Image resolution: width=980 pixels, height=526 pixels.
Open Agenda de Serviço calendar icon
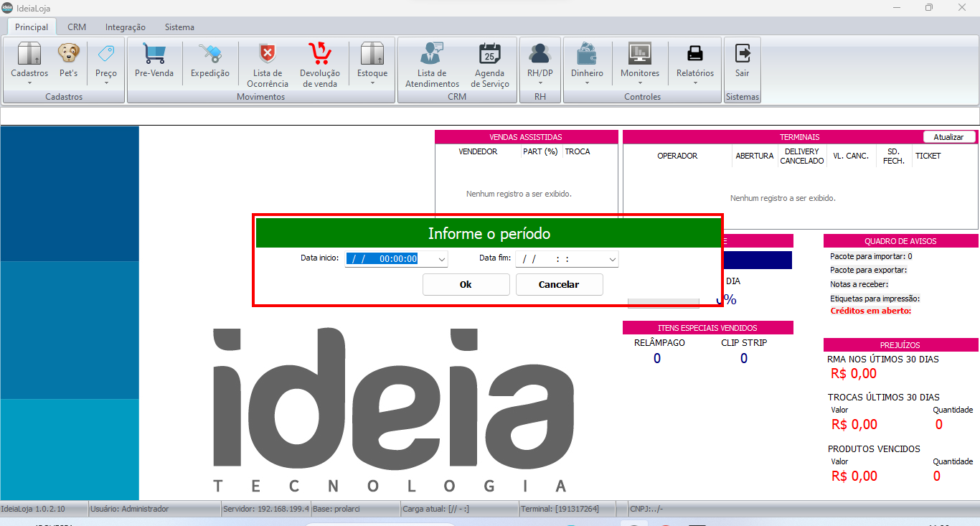tap(491, 55)
